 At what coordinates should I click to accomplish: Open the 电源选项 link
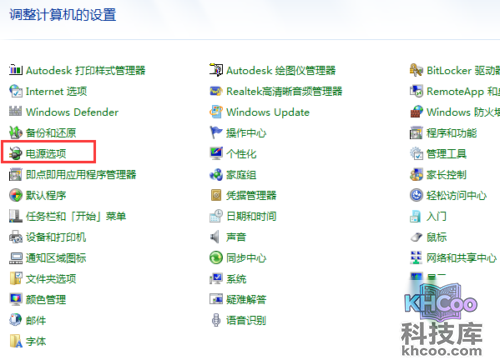coord(46,154)
